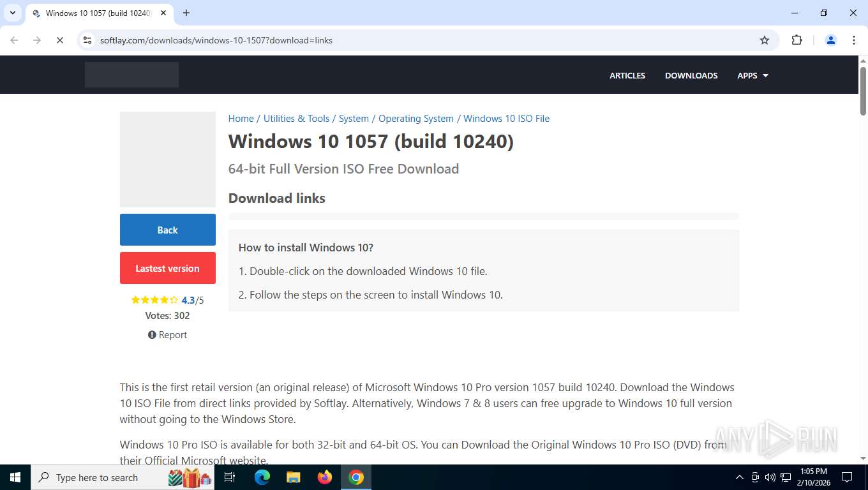Click the exclamation icon beside Report
Image resolution: width=868 pixels, height=490 pixels.
click(x=152, y=335)
